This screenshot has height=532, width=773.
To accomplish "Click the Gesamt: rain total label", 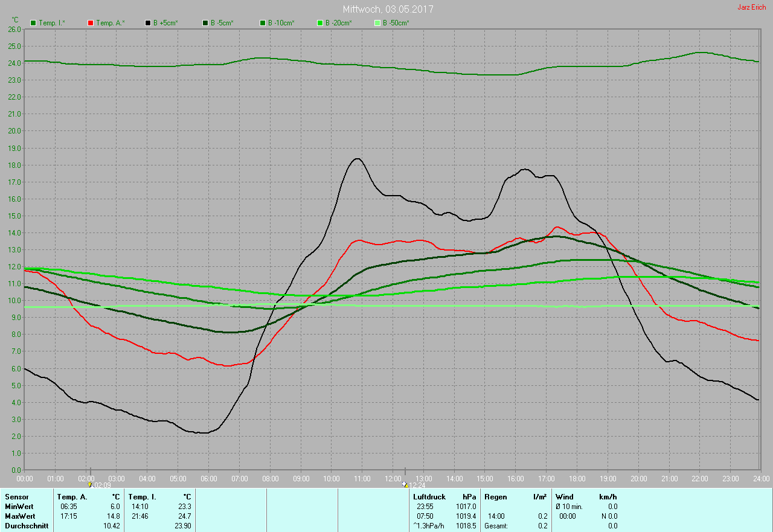I will [496, 526].
